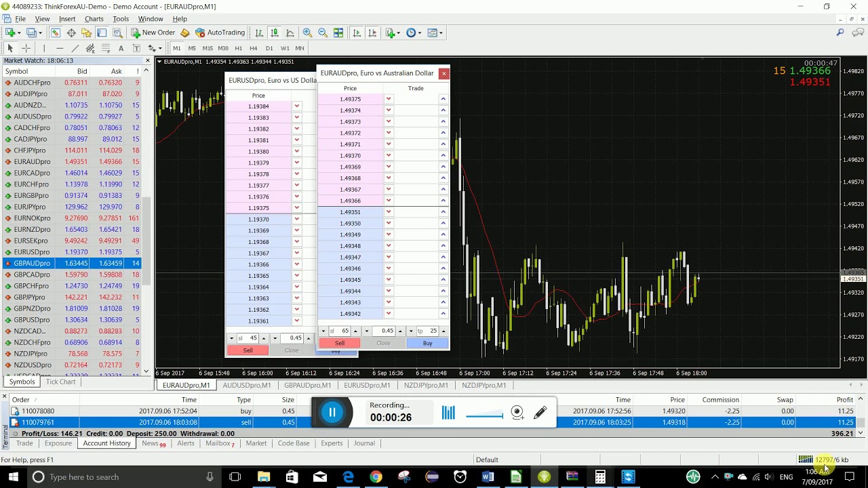868x488 pixels.
Task: Click Sell in EURAUDpro depth window
Action: [340, 343]
